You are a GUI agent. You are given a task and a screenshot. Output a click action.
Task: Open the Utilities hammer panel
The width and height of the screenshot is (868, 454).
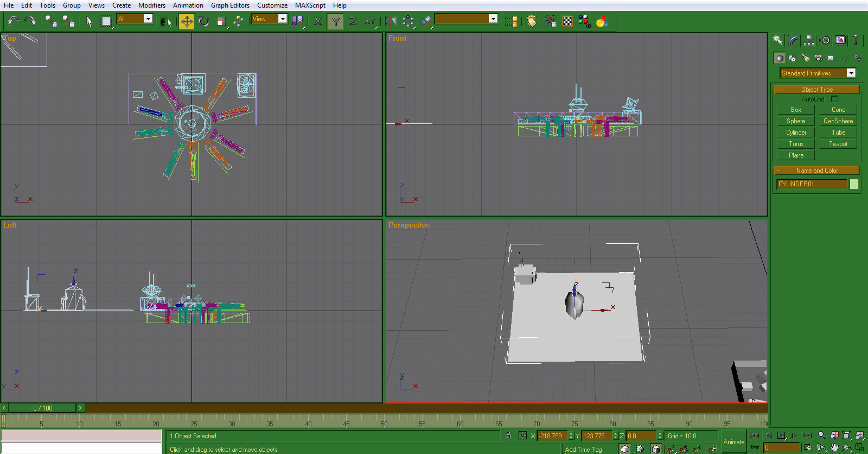[856, 40]
